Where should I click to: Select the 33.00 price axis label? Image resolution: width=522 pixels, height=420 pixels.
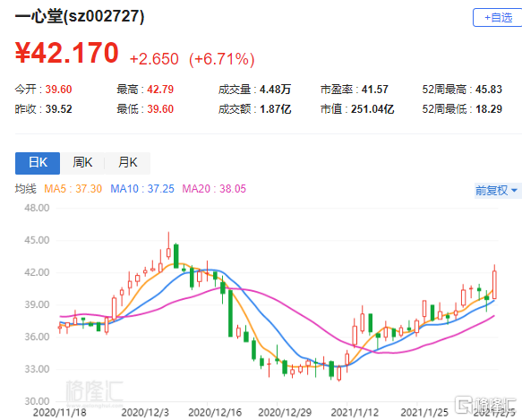pyautogui.click(x=37, y=369)
